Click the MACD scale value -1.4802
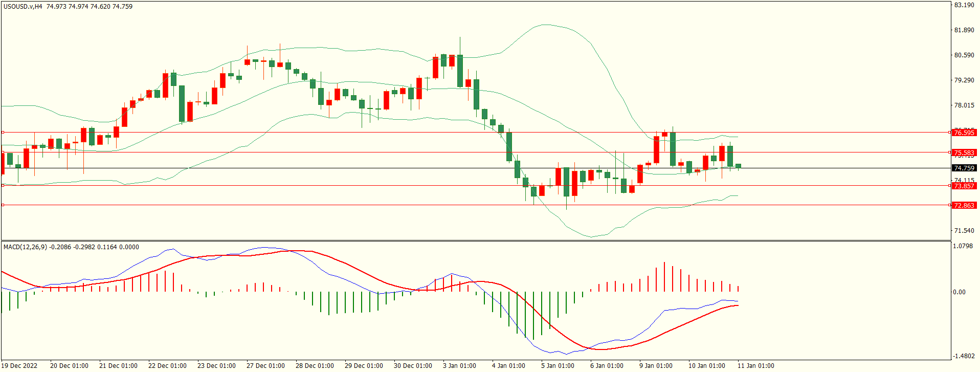Viewport: 980px width, 372px height. (963, 356)
